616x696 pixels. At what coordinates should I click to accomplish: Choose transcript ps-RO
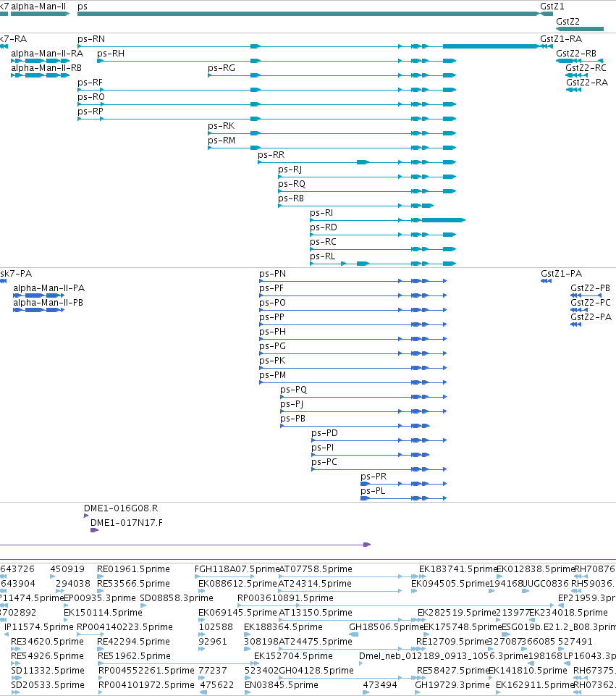(91, 97)
